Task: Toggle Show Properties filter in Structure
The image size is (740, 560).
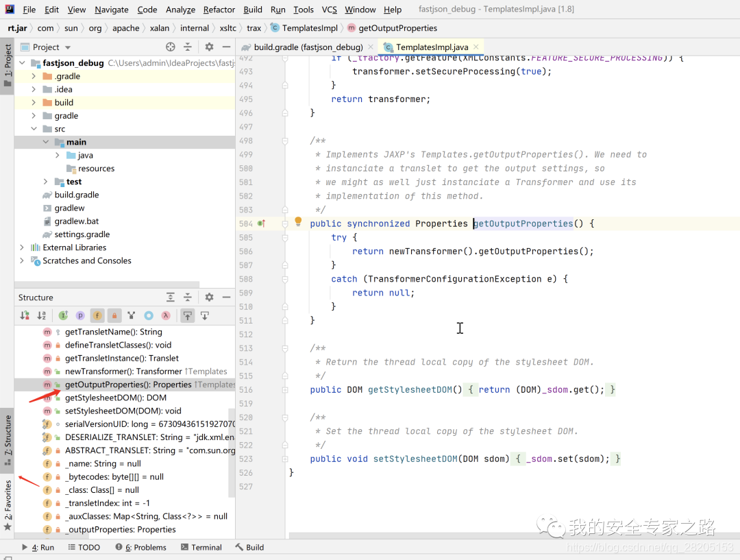Action: [80, 315]
